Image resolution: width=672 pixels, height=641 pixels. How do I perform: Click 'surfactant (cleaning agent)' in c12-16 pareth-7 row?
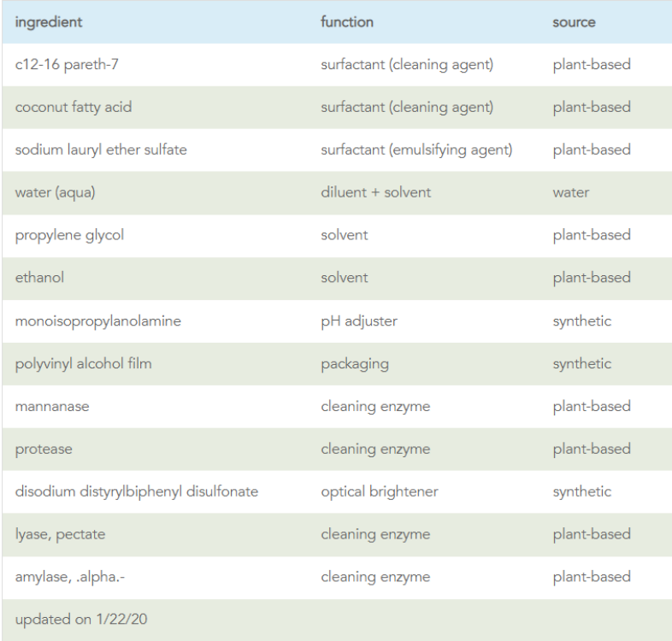(407, 65)
